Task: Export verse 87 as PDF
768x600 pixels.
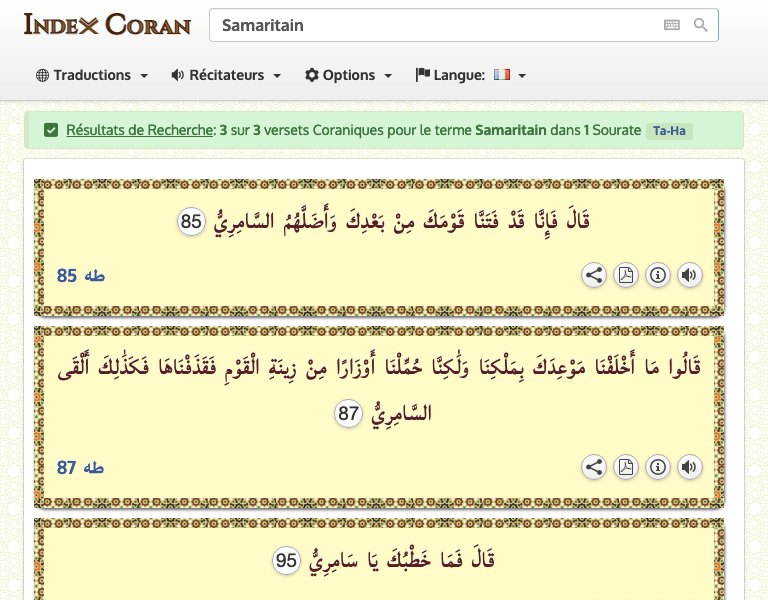Action: [x=626, y=466]
